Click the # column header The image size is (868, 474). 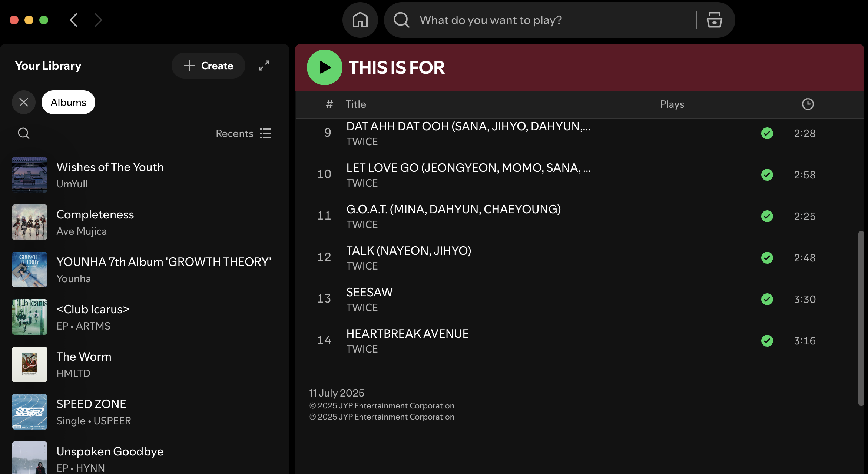point(329,104)
